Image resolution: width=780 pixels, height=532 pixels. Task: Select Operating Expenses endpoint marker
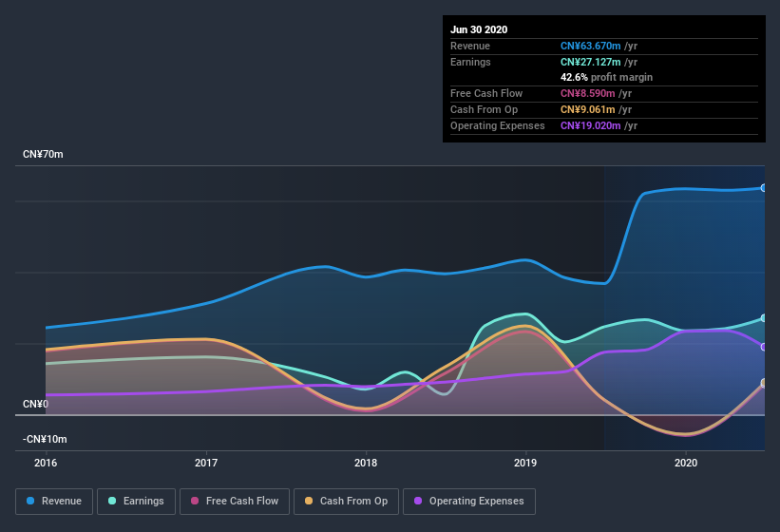click(764, 347)
